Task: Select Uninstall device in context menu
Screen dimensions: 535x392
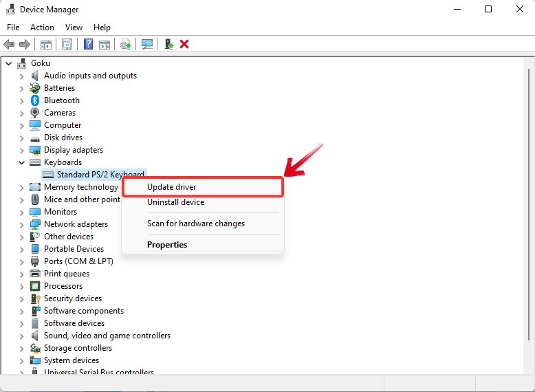Action: (175, 202)
